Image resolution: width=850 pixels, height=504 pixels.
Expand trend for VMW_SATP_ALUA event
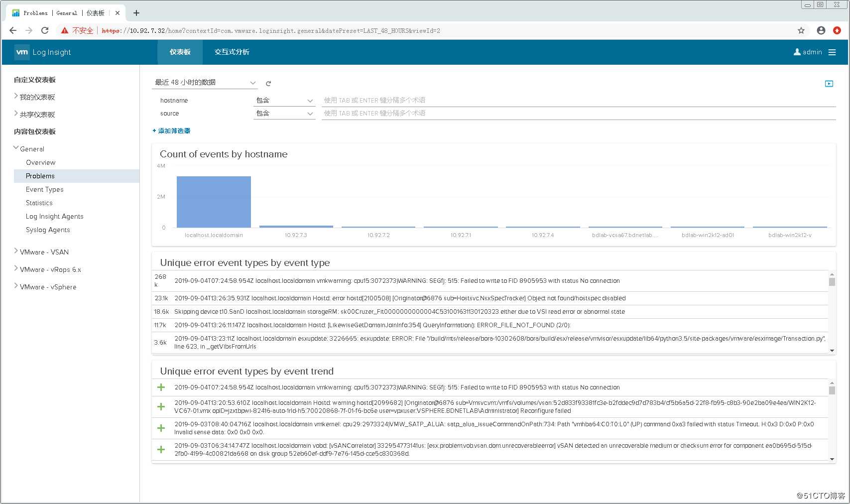click(x=161, y=428)
